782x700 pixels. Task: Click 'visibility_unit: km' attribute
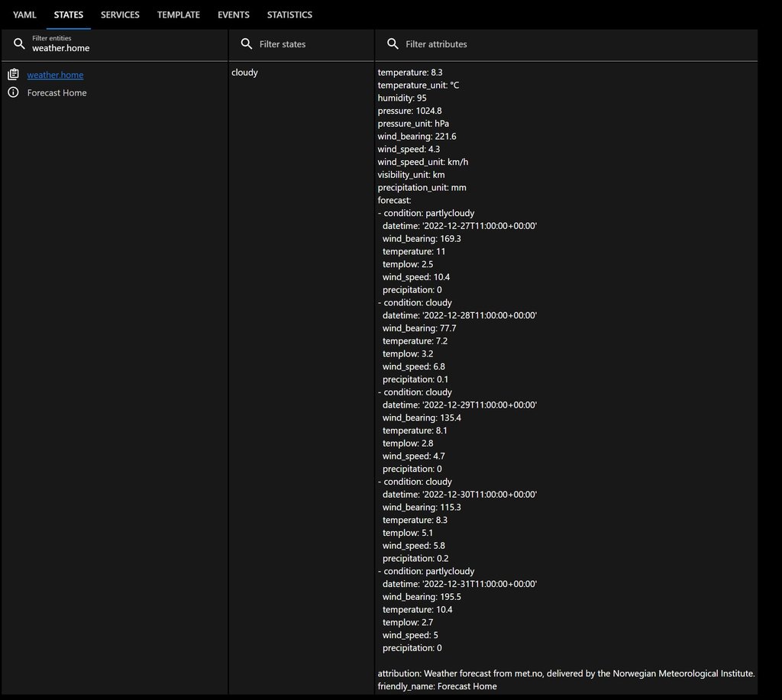[x=412, y=175]
